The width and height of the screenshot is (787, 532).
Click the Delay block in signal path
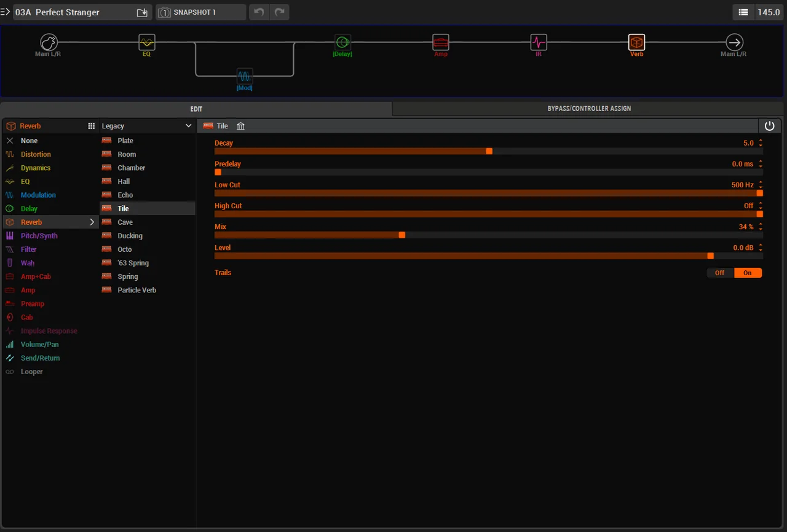coord(342,42)
